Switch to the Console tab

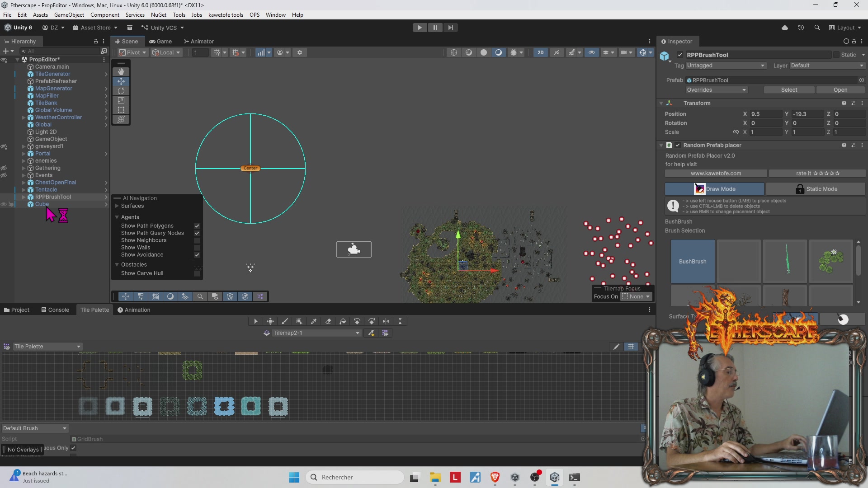[55, 310]
